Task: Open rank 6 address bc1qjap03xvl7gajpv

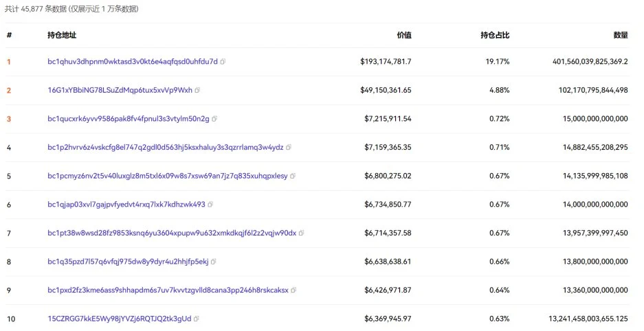Action: pos(126,205)
